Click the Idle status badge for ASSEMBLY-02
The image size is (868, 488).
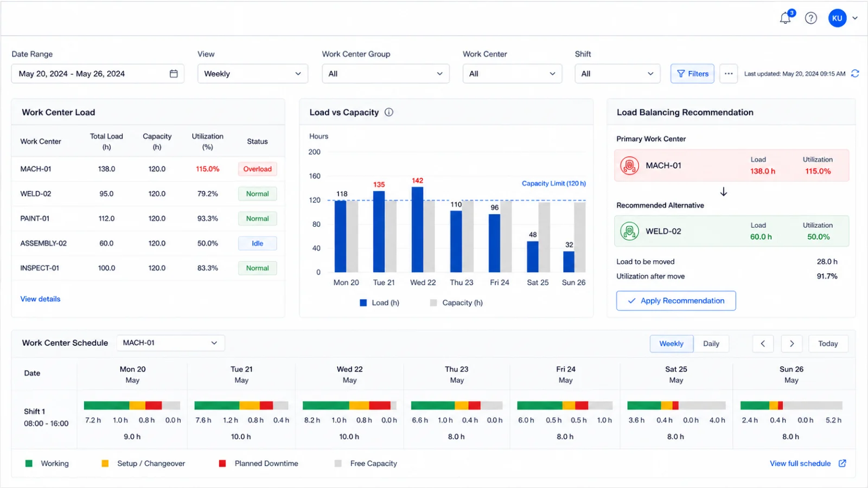[258, 243]
